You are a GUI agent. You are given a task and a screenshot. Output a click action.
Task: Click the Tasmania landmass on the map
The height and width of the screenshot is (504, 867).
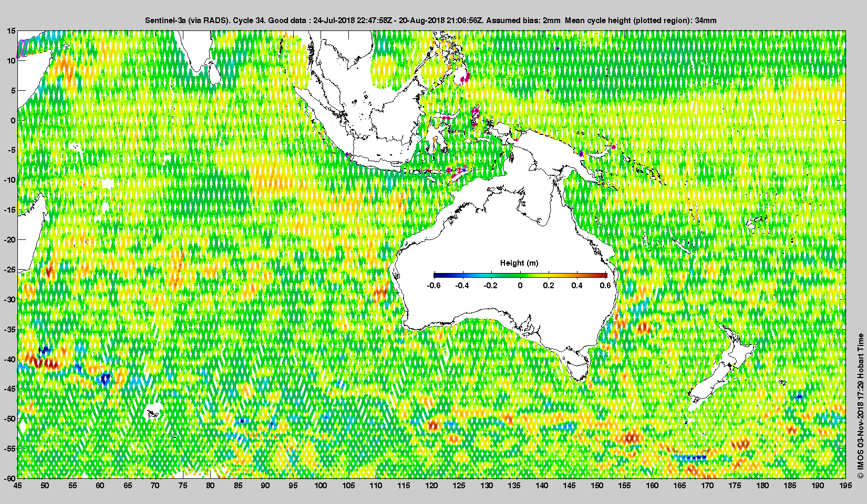coord(577,367)
